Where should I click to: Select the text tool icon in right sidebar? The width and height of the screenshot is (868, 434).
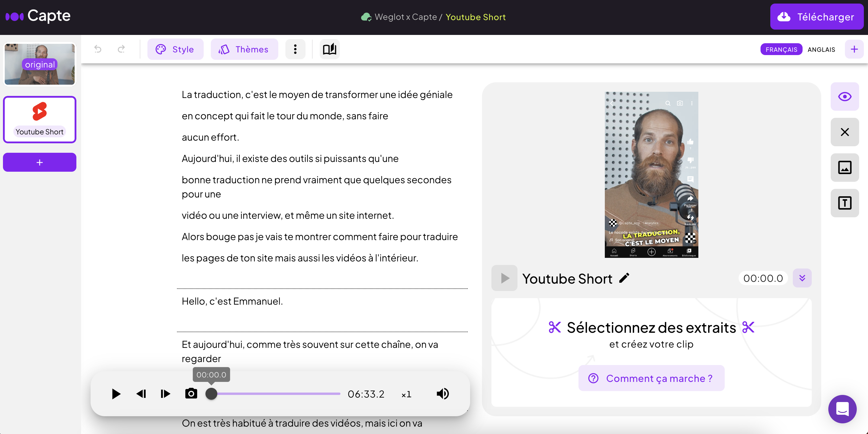coord(845,202)
